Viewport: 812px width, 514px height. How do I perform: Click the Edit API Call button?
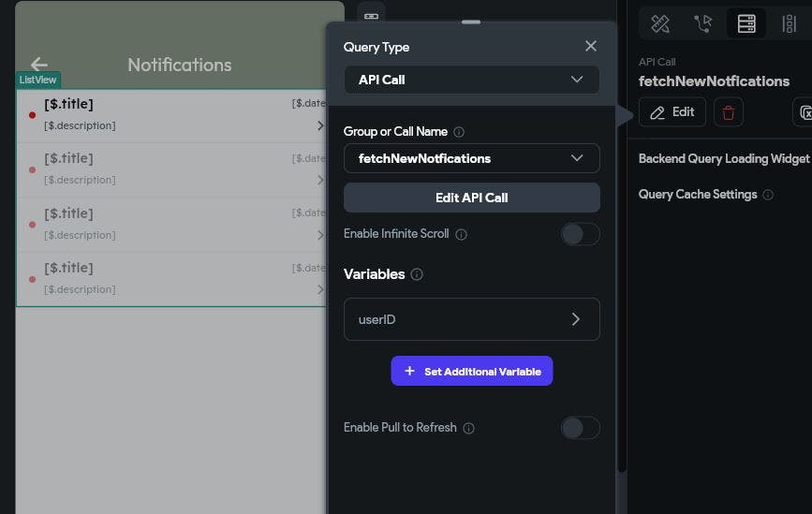(x=471, y=198)
